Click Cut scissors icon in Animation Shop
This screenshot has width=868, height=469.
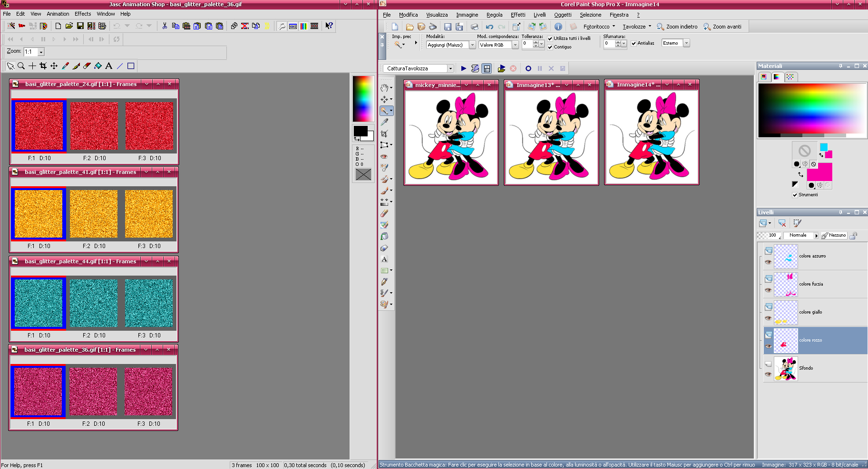coord(165,26)
